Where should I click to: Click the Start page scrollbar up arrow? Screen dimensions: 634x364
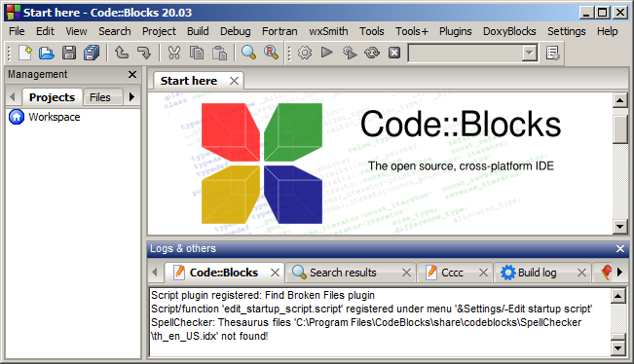(x=619, y=100)
